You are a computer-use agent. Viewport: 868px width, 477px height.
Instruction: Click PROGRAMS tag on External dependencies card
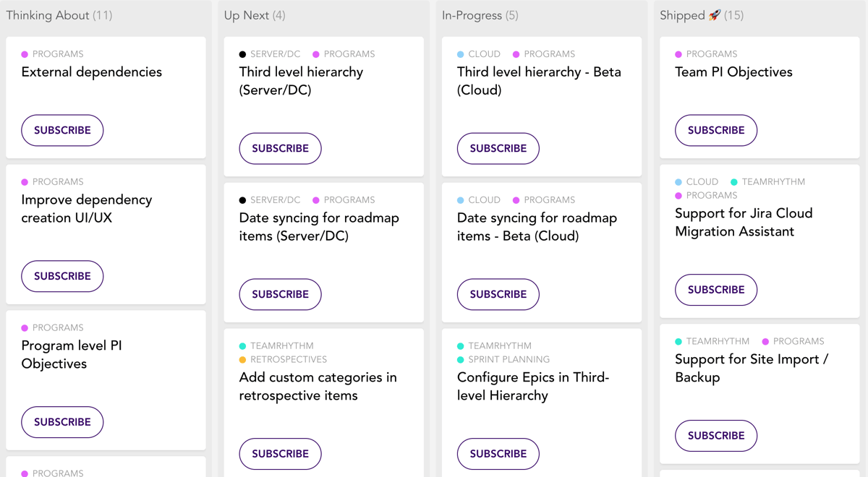click(52, 54)
